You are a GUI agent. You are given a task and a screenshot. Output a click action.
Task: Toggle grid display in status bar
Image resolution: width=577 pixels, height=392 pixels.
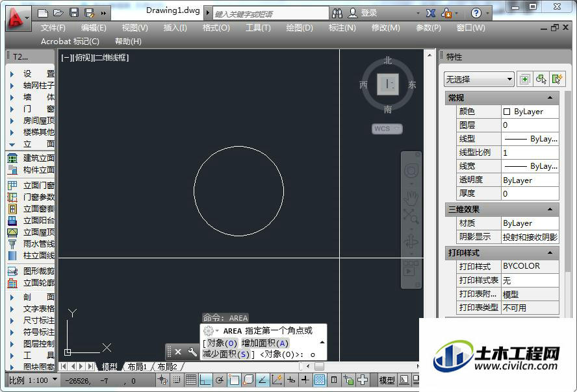tap(190, 380)
